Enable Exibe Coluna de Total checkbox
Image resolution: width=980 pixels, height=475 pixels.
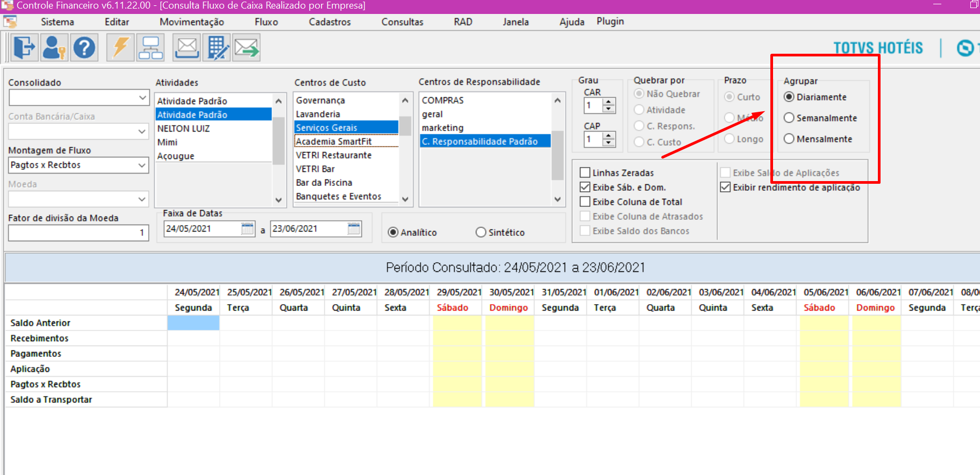pos(631,202)
